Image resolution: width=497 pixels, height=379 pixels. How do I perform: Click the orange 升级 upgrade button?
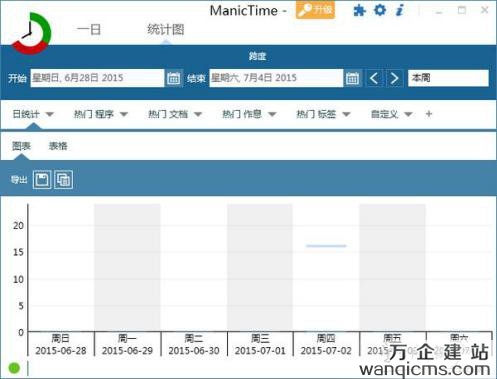pos(315,10)
